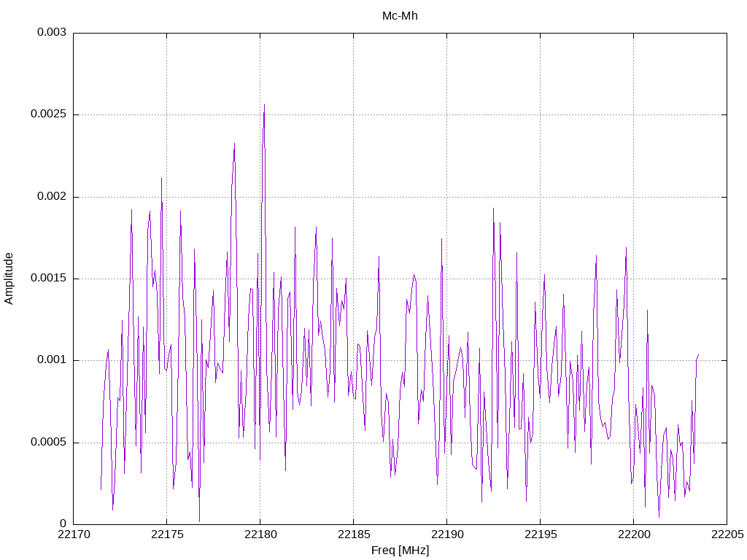Click the Mc-Mh plot title
The height and width of the screenshot is (560, 747).
coord(400,16)
